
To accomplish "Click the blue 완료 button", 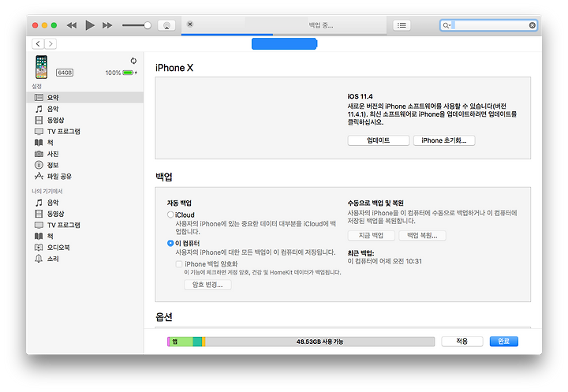I will pos(503,342).
